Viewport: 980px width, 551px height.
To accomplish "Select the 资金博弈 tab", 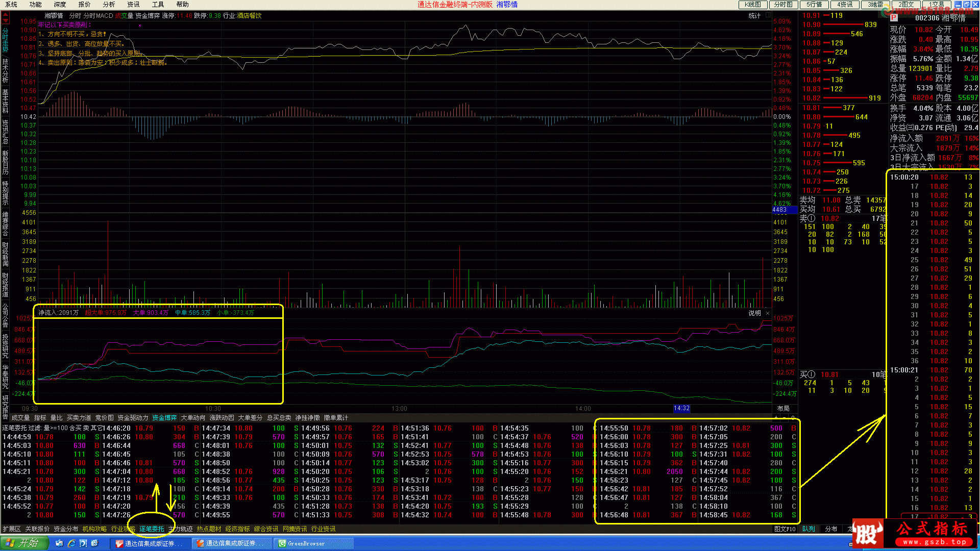I will 164,418.
